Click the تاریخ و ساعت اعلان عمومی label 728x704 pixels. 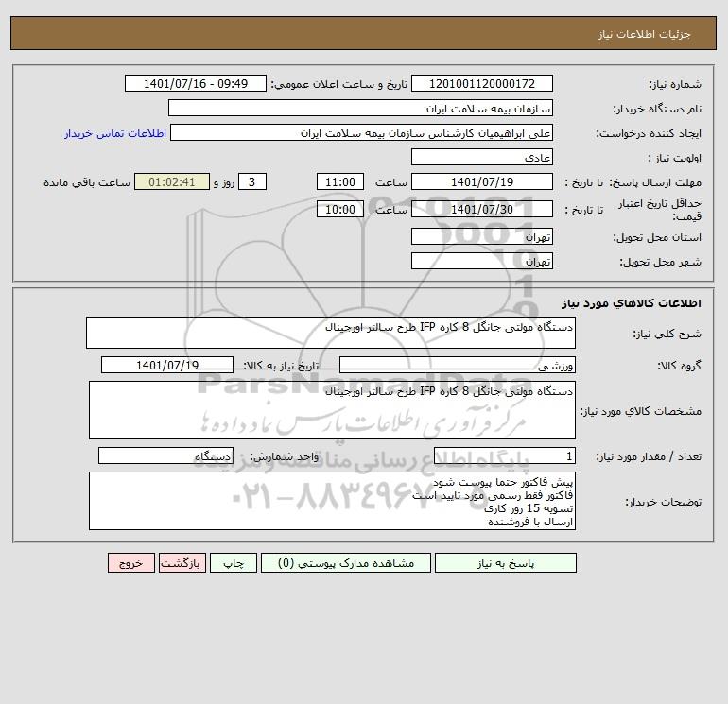click(338, 84)
